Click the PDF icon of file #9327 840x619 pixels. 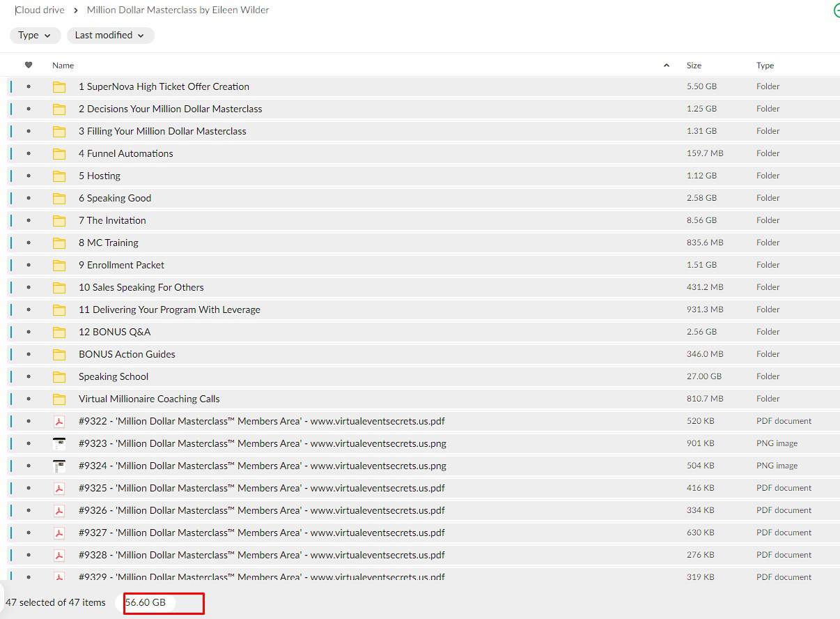(59, 533)
